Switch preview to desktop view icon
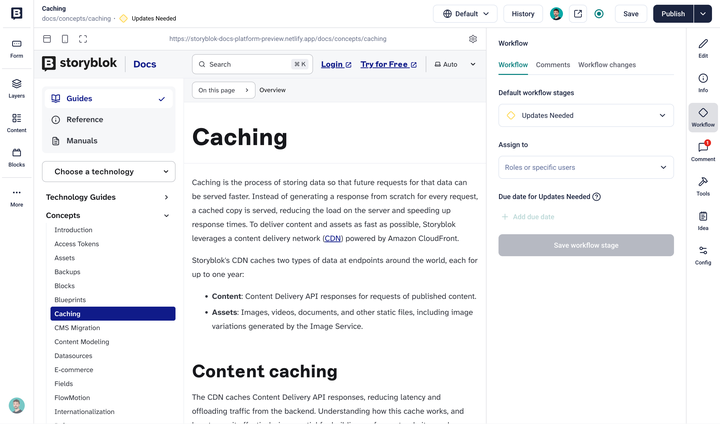 click(47, 39)
